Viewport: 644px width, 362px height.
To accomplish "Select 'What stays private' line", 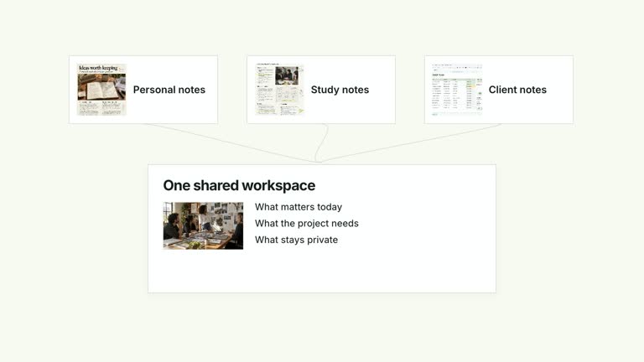I will 296,240.
